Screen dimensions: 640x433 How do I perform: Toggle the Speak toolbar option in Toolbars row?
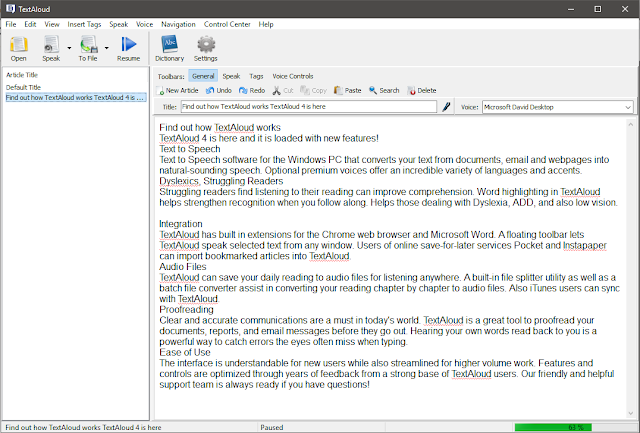tap(231, 76)
